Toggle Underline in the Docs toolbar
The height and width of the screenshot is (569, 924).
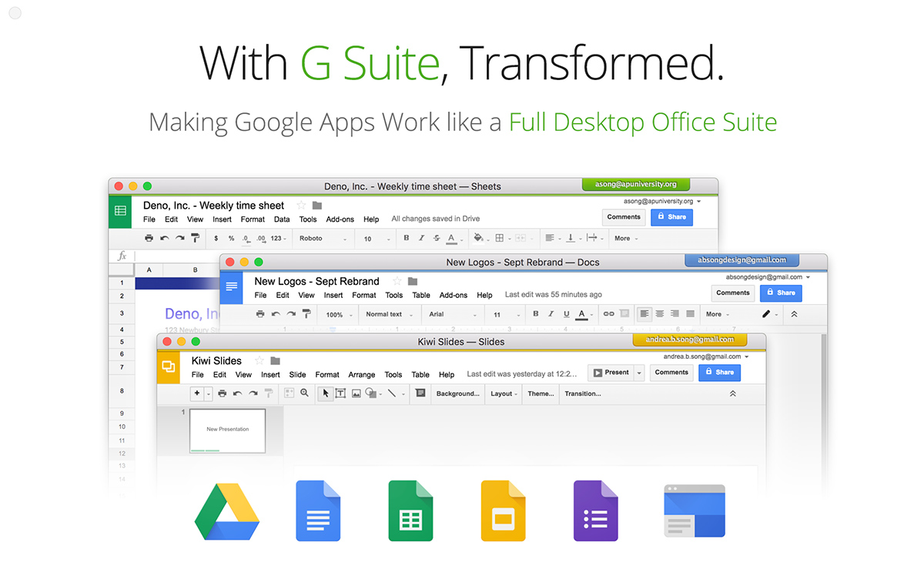pyautogui.click(x=566, y=314)
